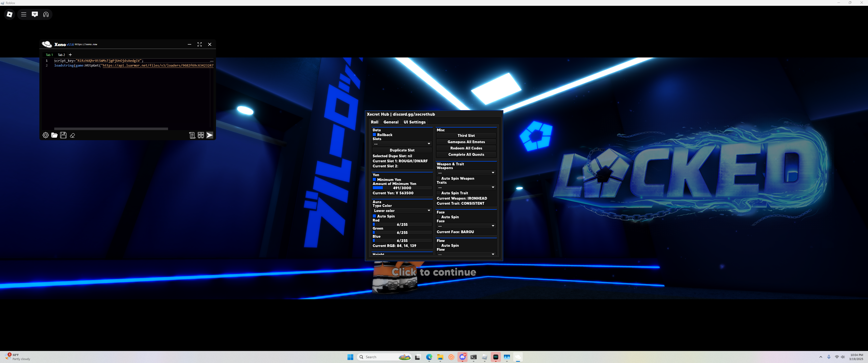Click the open file folder icon in Xeno
The image size is (868, 363).
point(54,135)
